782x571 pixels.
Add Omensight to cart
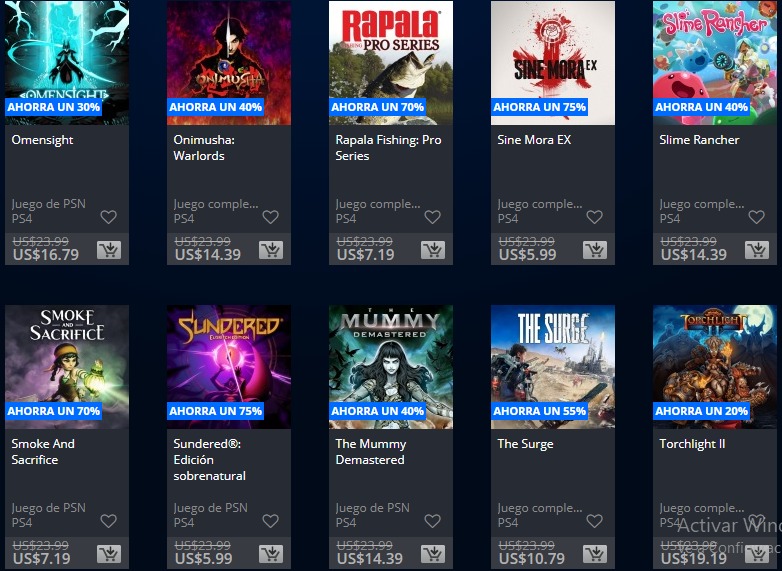point(109,250)
